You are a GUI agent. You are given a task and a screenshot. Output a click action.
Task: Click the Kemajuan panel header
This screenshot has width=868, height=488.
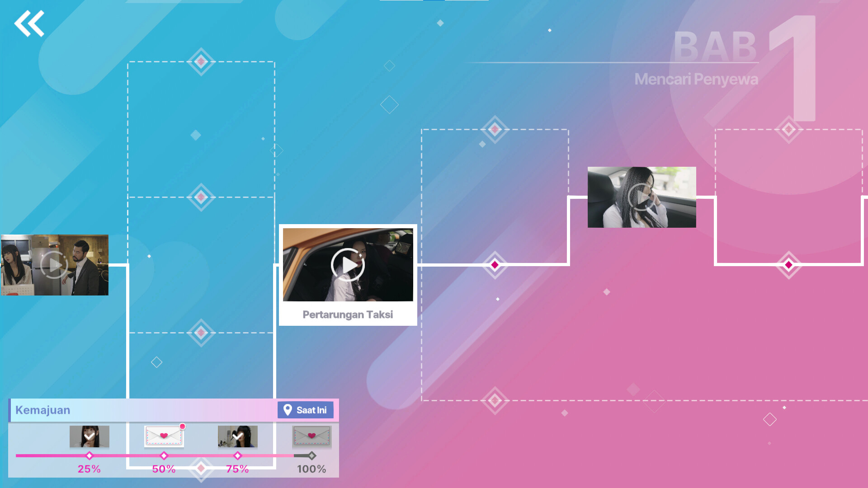tap(43, 410)
